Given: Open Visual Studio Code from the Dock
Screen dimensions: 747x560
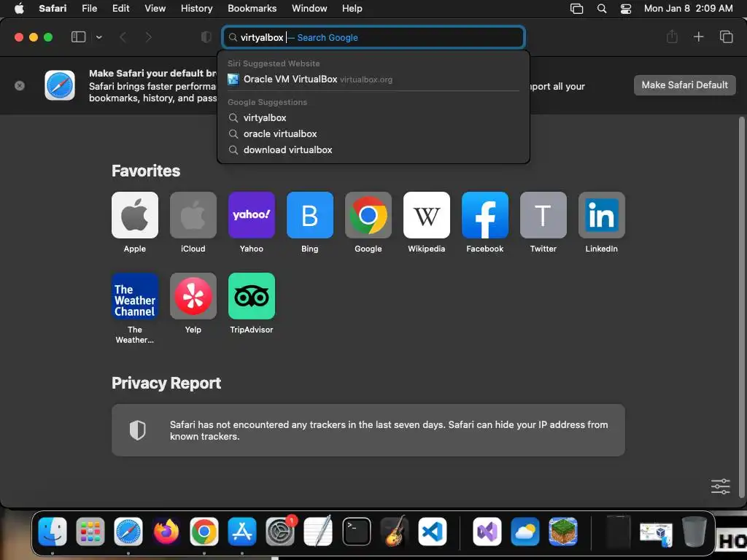Looking at the screenshot, I should (x=433, y=532).
